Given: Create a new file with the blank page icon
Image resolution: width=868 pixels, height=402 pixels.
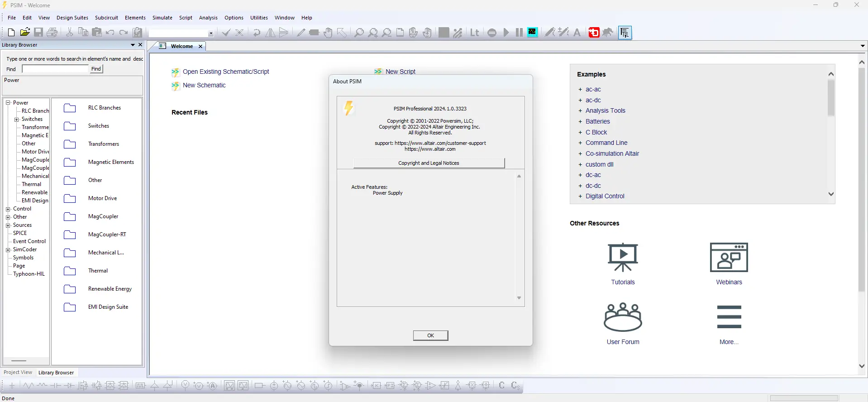Looking at the screenshot, I should tap(11, 33).
